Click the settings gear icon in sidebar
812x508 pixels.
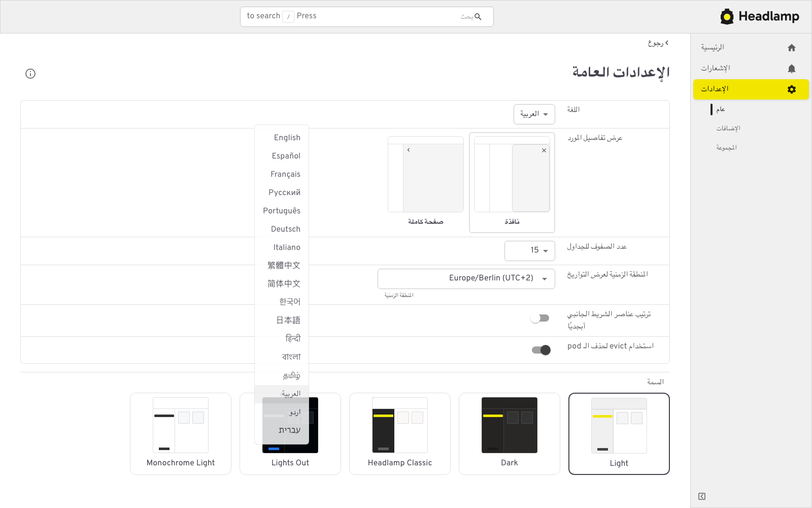point(791,89)
